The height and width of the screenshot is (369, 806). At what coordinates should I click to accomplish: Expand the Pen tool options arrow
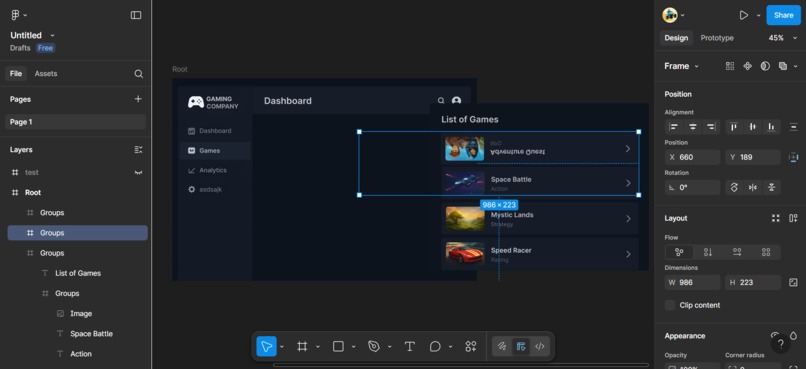[x=389, y=347]
